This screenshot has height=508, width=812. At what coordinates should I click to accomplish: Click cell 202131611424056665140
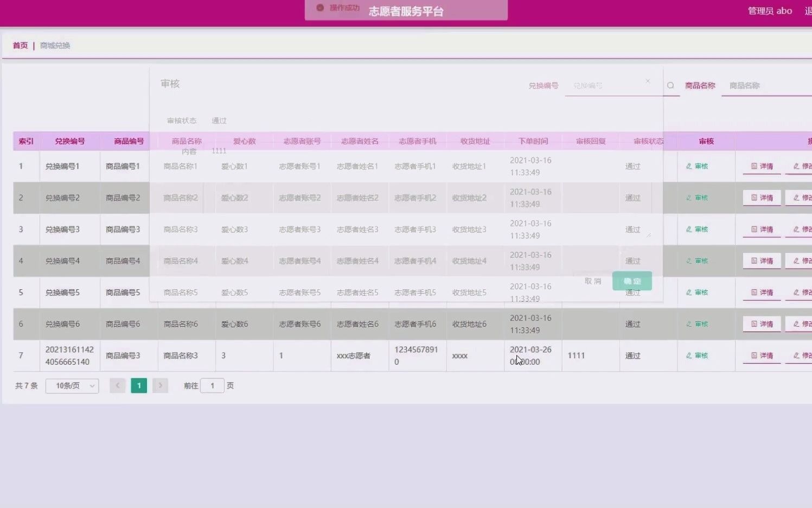pyautogui.click(x=69, y=355)
